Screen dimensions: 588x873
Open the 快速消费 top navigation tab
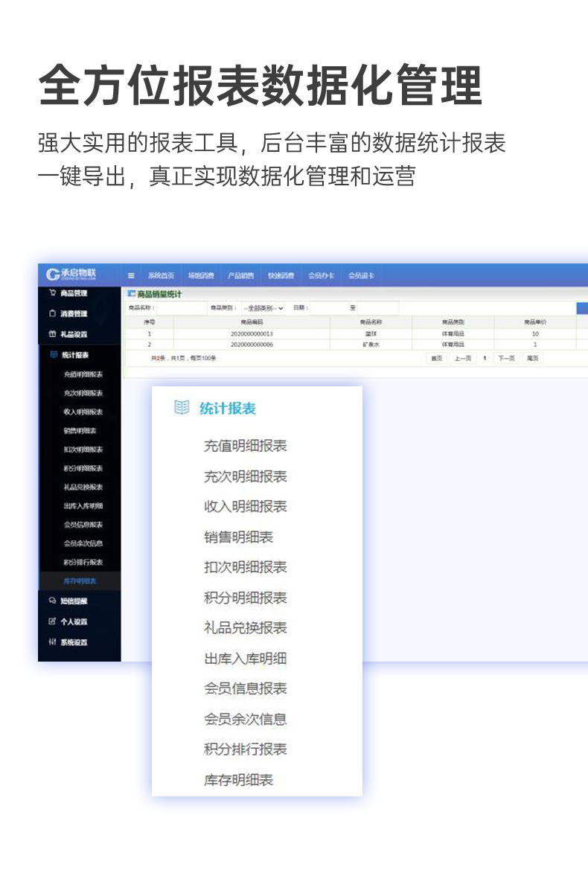[281, 275]
